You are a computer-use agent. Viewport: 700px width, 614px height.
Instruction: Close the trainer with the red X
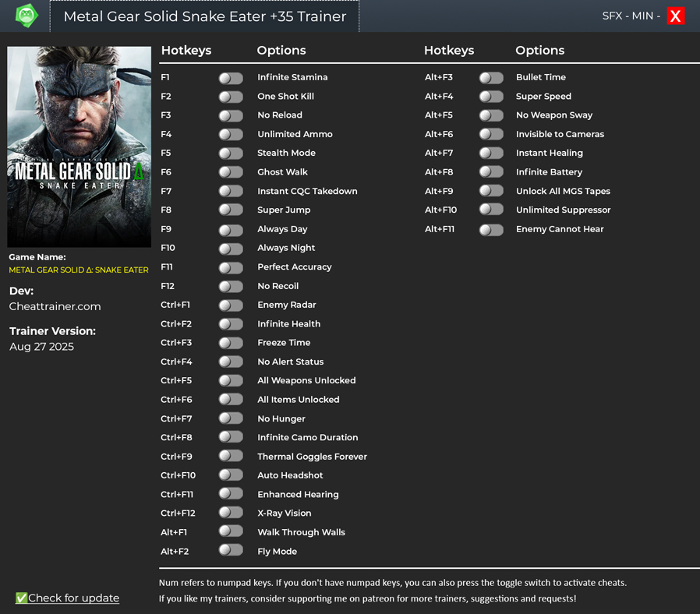(676, 16)
